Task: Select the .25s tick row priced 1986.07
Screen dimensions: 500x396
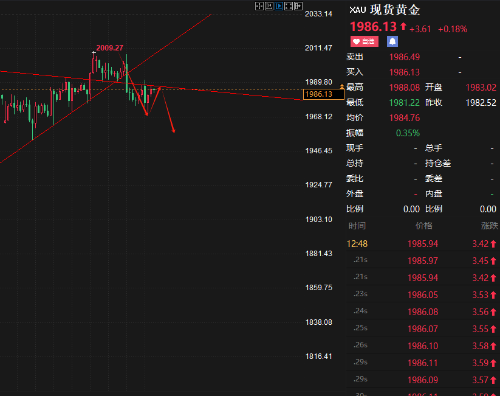Action: (422, 329)
